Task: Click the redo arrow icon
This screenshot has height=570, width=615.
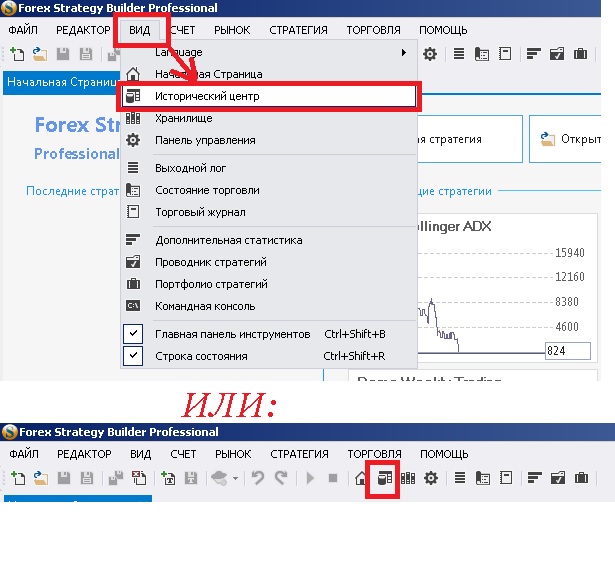Action: [281, 478]
